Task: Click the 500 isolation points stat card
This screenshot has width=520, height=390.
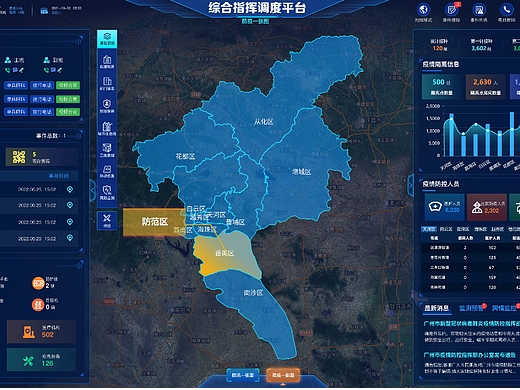Action: (442, 87)
